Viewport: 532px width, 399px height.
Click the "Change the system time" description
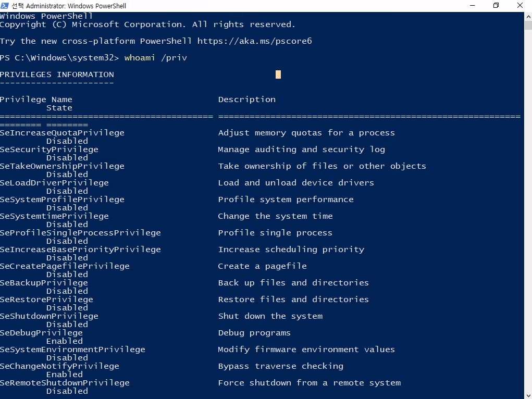275,216
